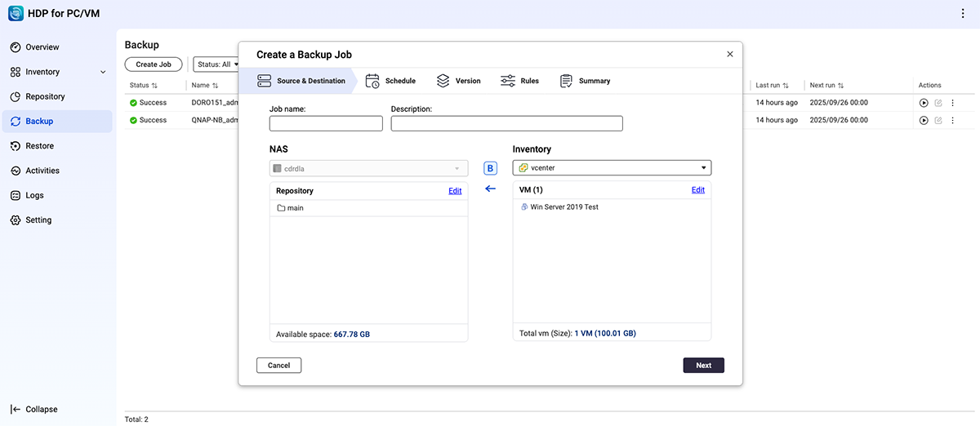Open the Status: All filter dropdown
Image resolution: width=980 pixels, height=426 pixels.
point(216,64)
